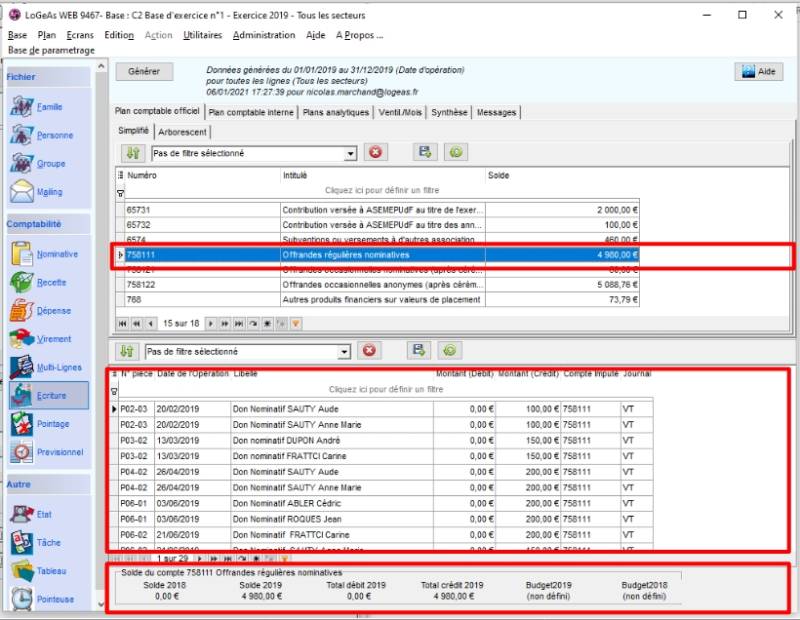Open the Multi-Lignes icon

click(22, 367)
